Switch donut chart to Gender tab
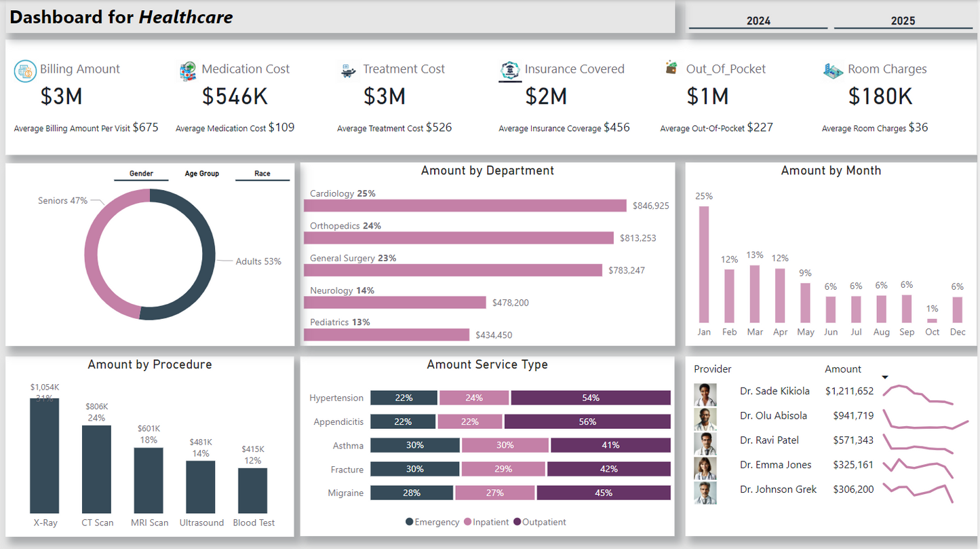 coord(141,174)
